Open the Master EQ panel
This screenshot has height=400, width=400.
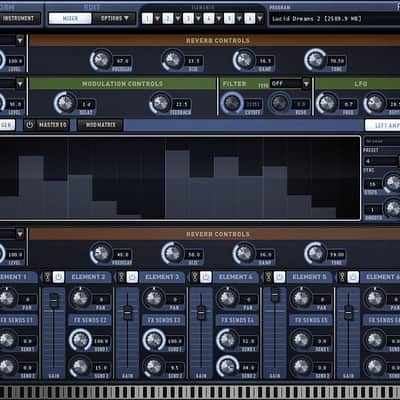tap(47, 125)
